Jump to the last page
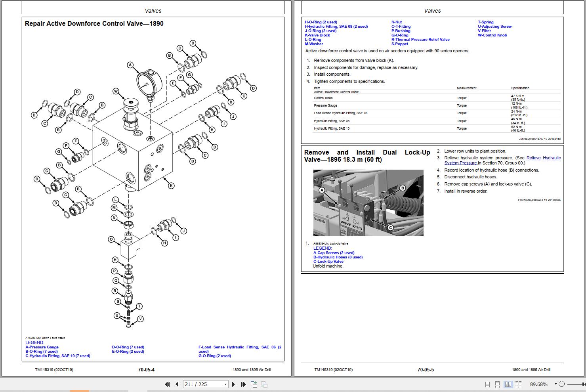The height and width of the screenshot is (392, 586). pos(243,384)
